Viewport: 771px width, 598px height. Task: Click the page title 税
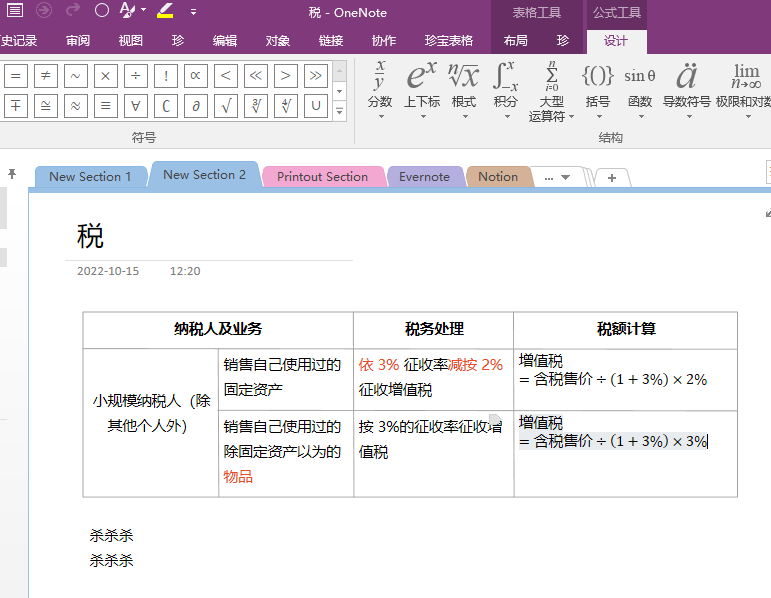coord(90,236)
